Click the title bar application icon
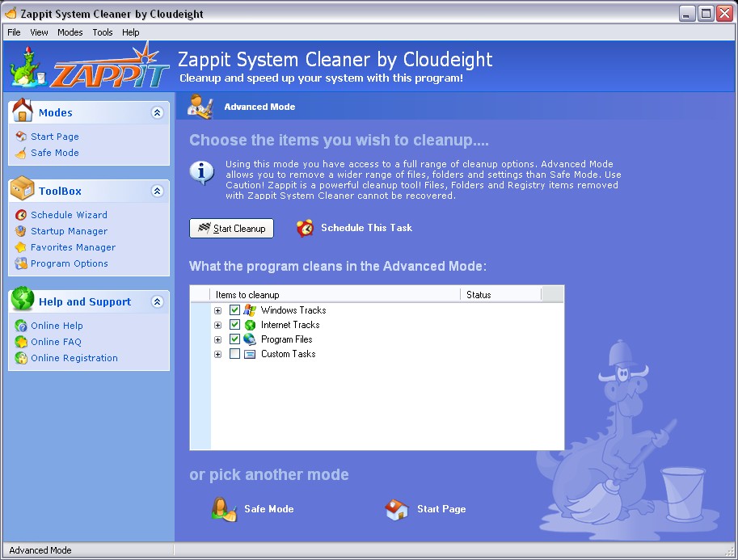 click(x=11, y=13)
